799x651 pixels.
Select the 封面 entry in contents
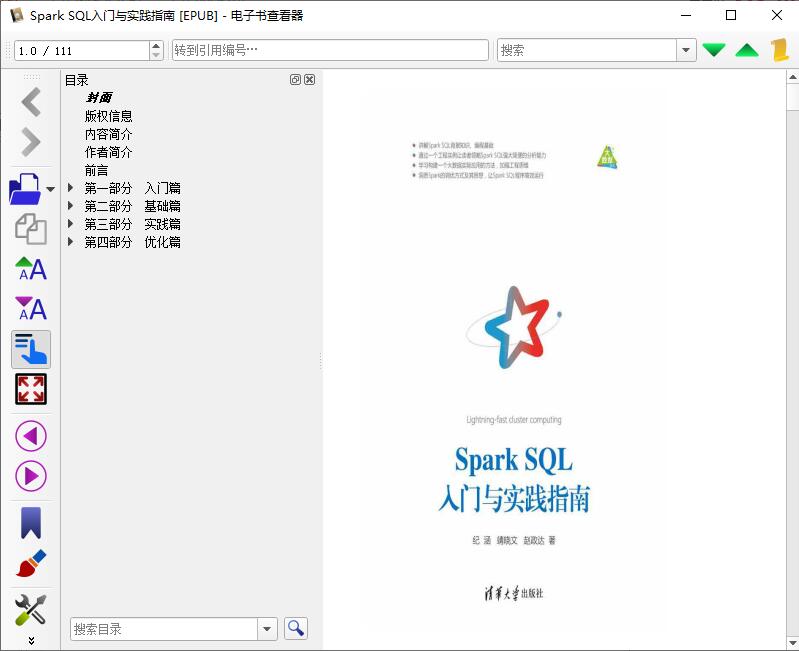[99, 97]
